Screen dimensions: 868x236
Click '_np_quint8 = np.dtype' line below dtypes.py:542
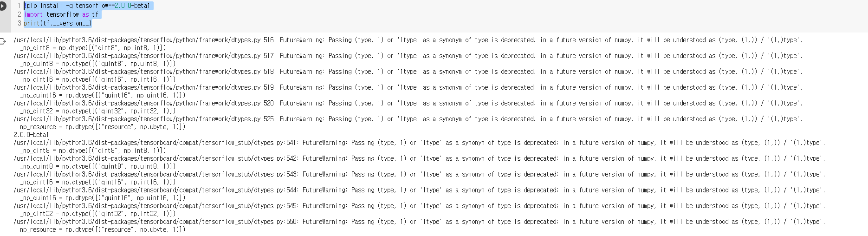[x=98, y=166]
